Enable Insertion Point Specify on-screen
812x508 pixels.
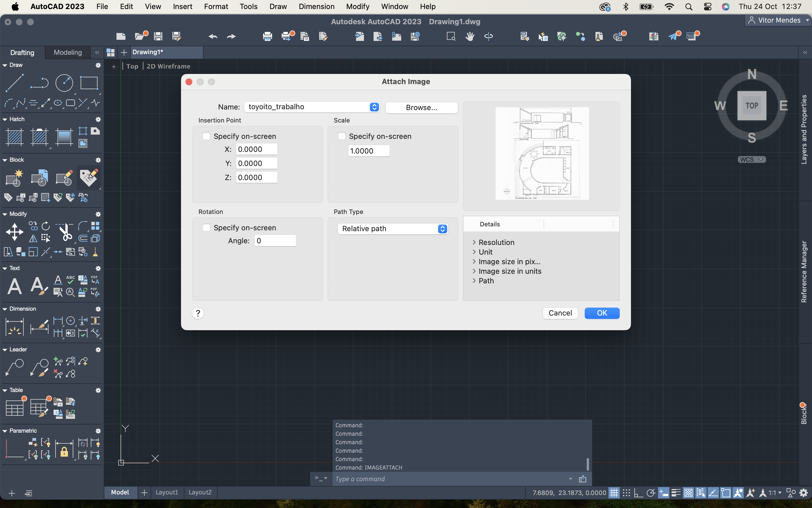click(206, 136)
